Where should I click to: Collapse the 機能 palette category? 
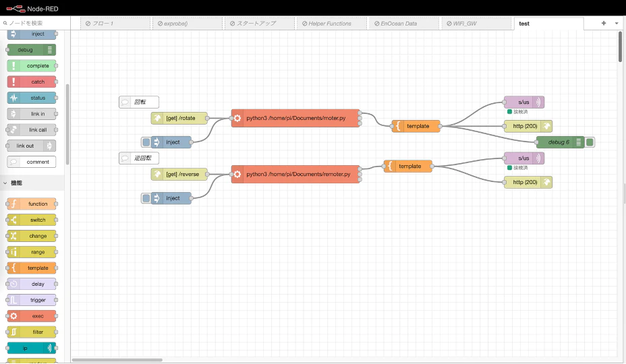[x=32, y=183]
